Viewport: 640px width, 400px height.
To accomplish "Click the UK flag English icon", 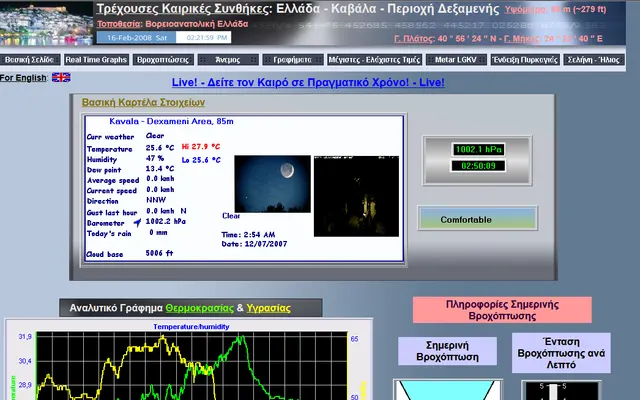I will (x=61, y=77).
